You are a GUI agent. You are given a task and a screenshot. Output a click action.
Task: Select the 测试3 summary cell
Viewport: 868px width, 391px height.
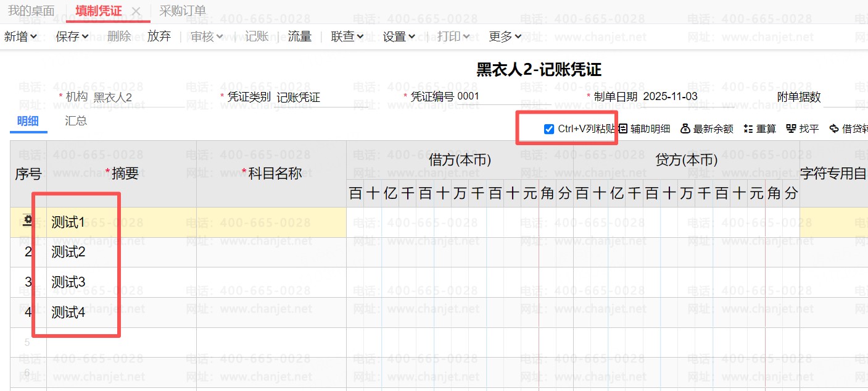122,282
